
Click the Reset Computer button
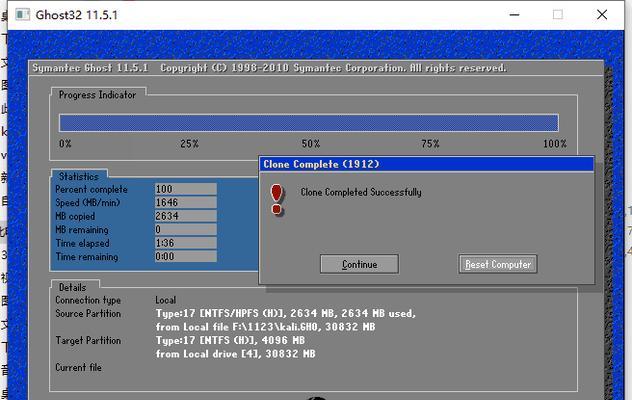498,264
